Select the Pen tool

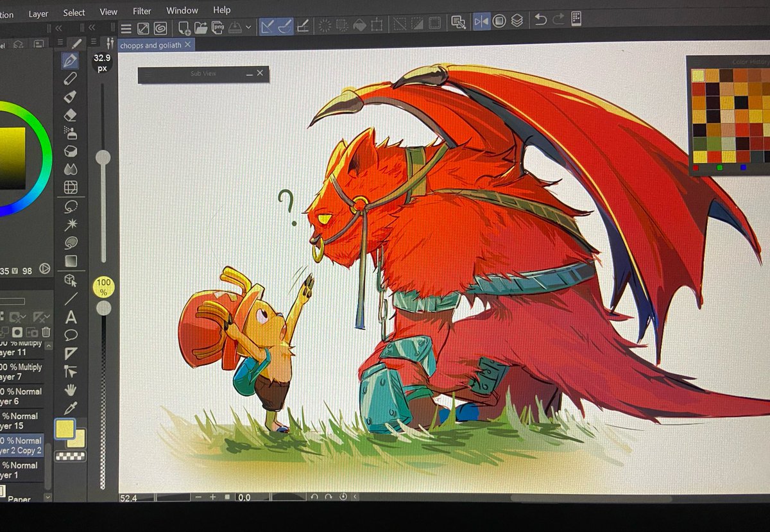click(69, 60)
